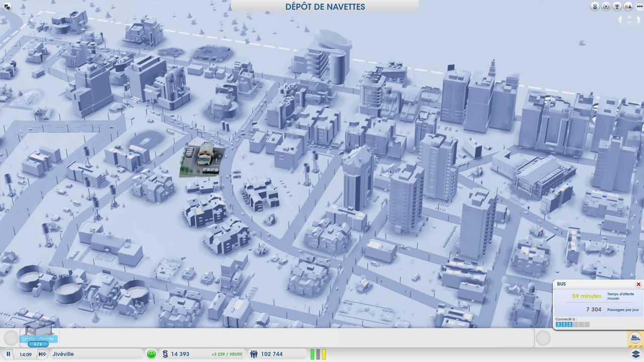Open the data layers stack icon
644x362 pixels.
pos(635,354)
